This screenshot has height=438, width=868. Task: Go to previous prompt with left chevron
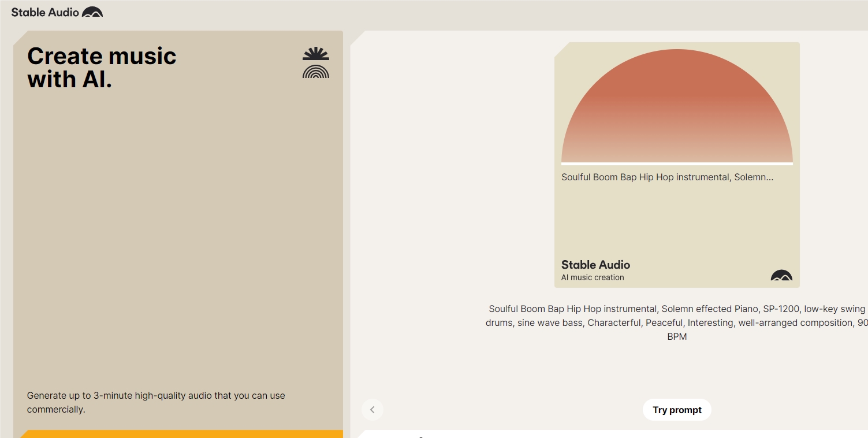coord(372,410)
